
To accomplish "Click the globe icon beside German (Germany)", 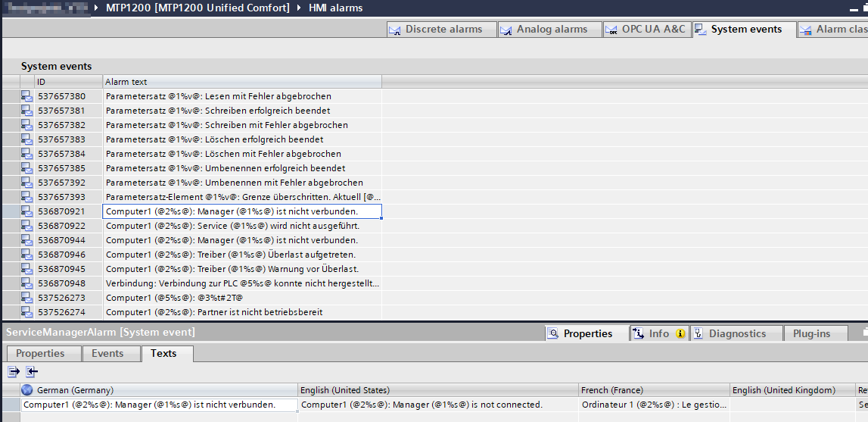I will click(27, 390).
